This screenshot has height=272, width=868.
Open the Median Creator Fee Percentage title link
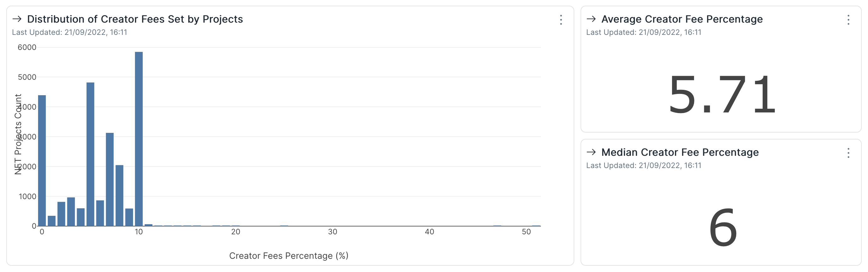680,152
